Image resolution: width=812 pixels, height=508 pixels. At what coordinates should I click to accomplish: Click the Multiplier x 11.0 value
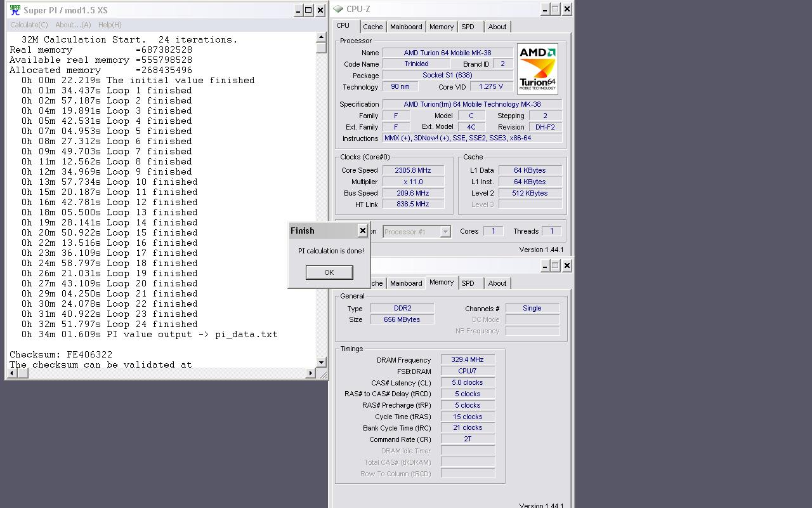pyautogui.click(x=412, y=182)
